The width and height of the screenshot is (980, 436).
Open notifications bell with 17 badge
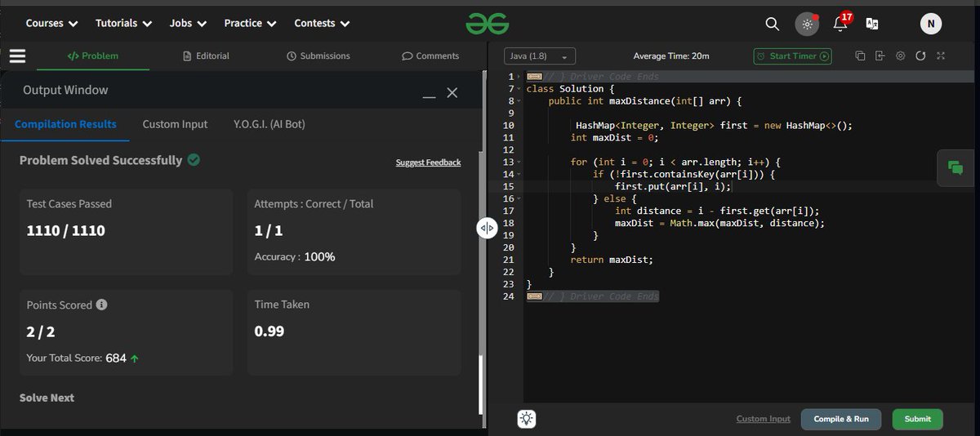(840, 24)
